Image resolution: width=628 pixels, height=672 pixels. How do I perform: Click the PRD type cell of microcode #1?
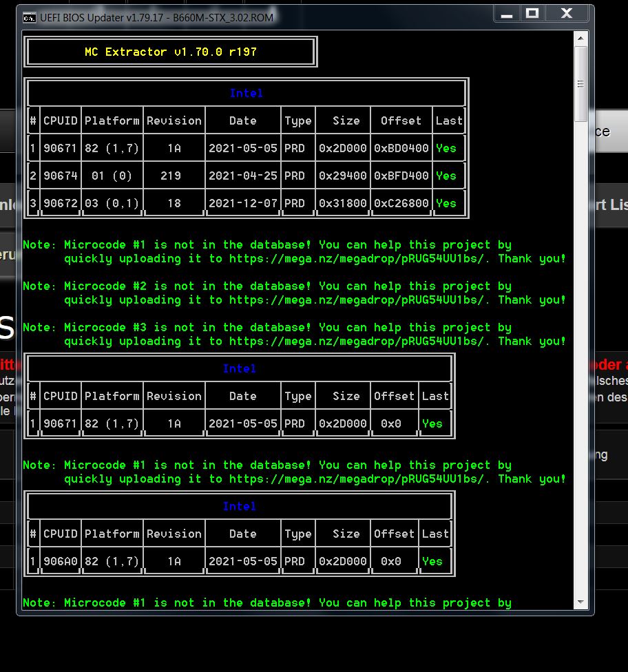297,147
